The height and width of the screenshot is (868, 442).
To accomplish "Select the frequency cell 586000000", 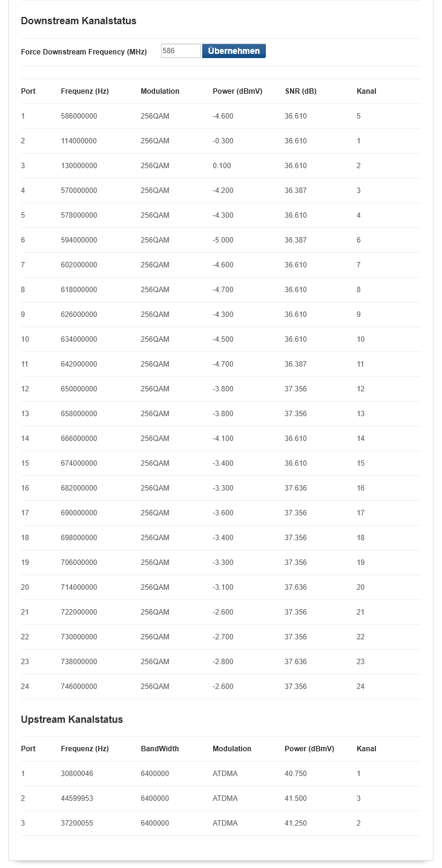I will pyautogui.click(x=79, y=116).
